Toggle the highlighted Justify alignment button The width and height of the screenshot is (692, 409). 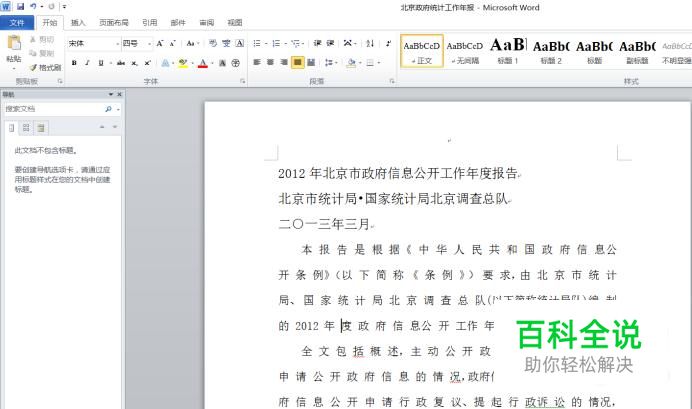click(x=298, y=62)
